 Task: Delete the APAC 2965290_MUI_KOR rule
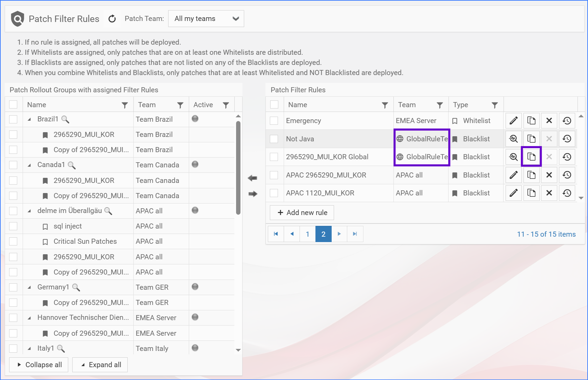(x=549, y=175)
